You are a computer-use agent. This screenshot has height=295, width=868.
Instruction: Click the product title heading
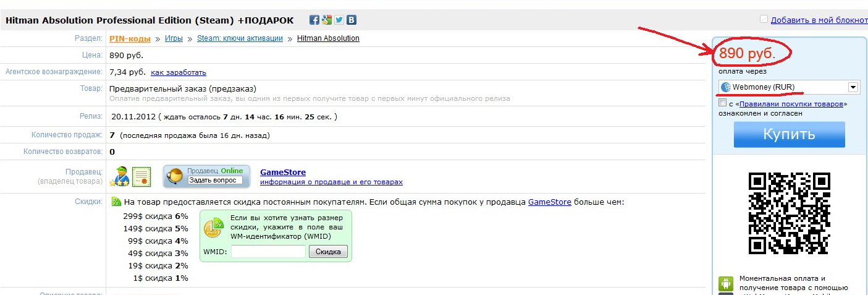pyautogui.click(x=150, y=20)
